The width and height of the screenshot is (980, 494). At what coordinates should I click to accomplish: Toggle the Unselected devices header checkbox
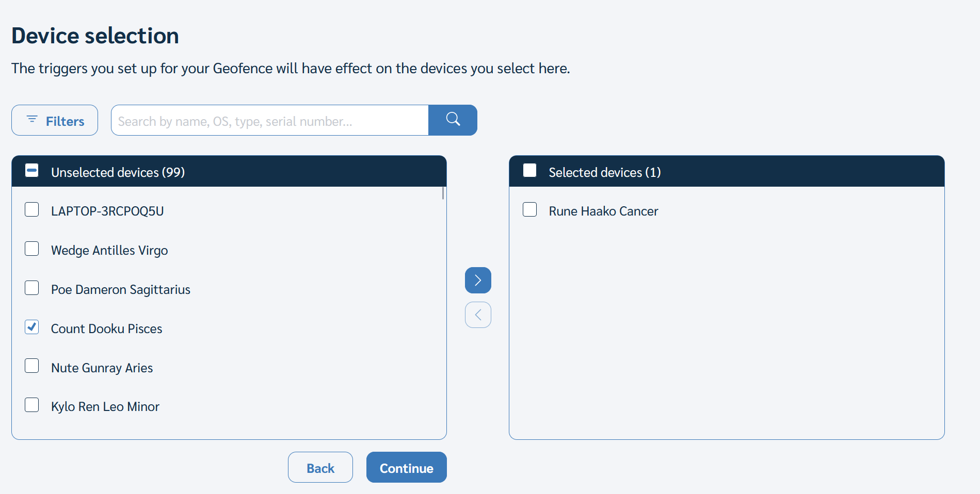tap(32, 171)
